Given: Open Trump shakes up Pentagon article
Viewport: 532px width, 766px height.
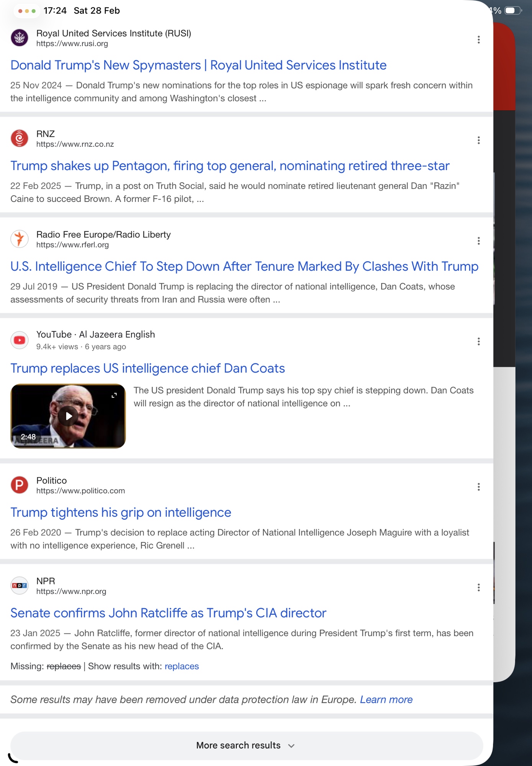Looking at the screenshot, I should [x=230, y=166].
